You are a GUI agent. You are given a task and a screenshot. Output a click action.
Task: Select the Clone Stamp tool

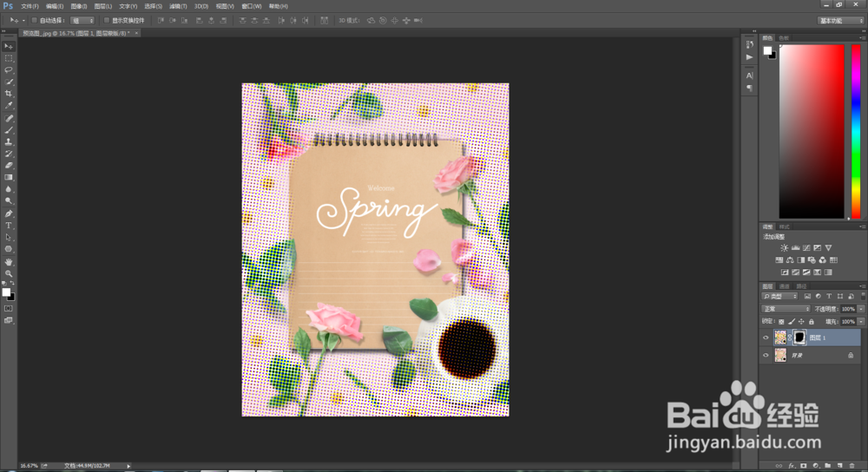(9, 141)
